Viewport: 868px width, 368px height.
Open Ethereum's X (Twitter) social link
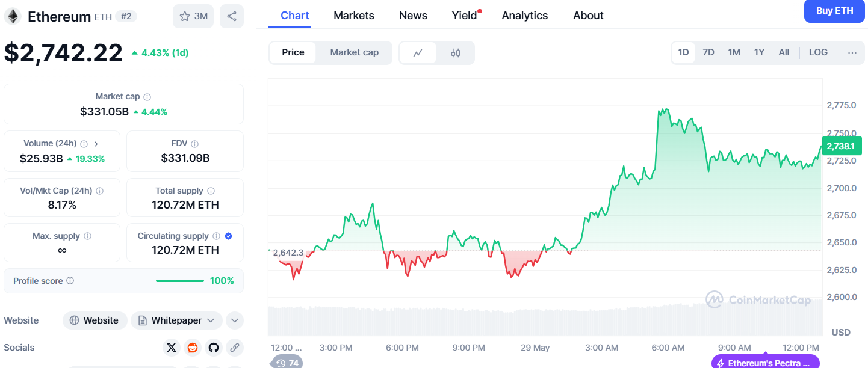172,348
